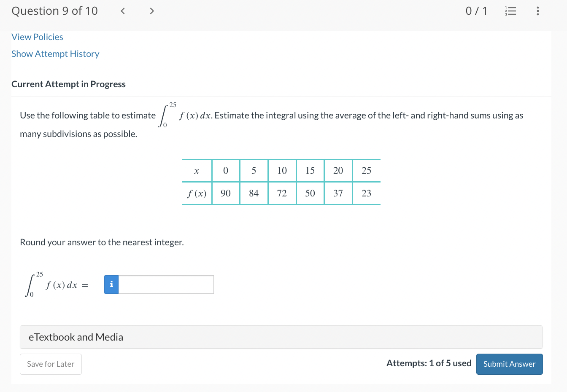Navigate to the previous question arrow

(x=122, y=11)
